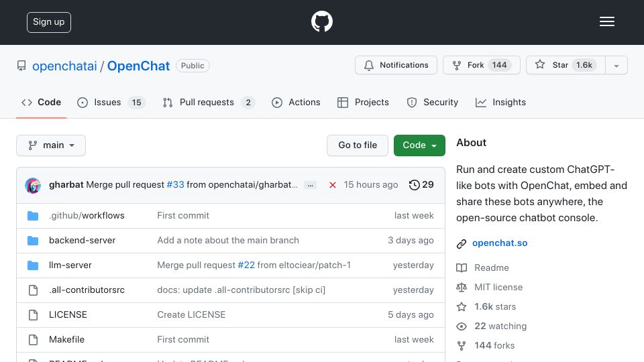Screen dimensions: 644x362
Task: Click the .github/workflows folder icon
Action: 33,215
